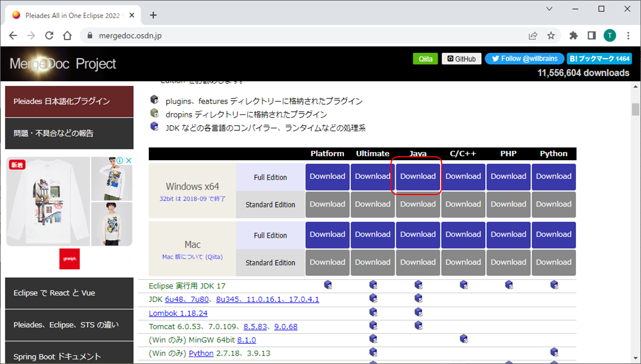Screen dimensions: 641x364
Task: Click the green Qiita button
Action: (425, 59)
